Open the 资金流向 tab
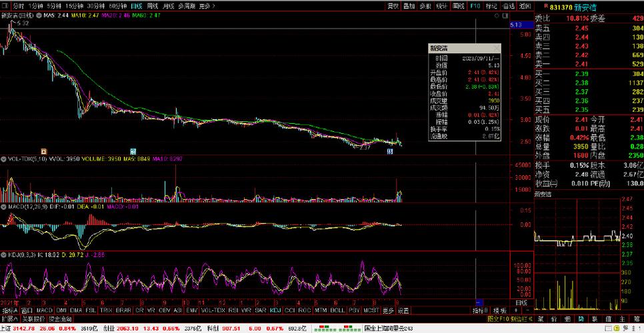 pos(61,318)
